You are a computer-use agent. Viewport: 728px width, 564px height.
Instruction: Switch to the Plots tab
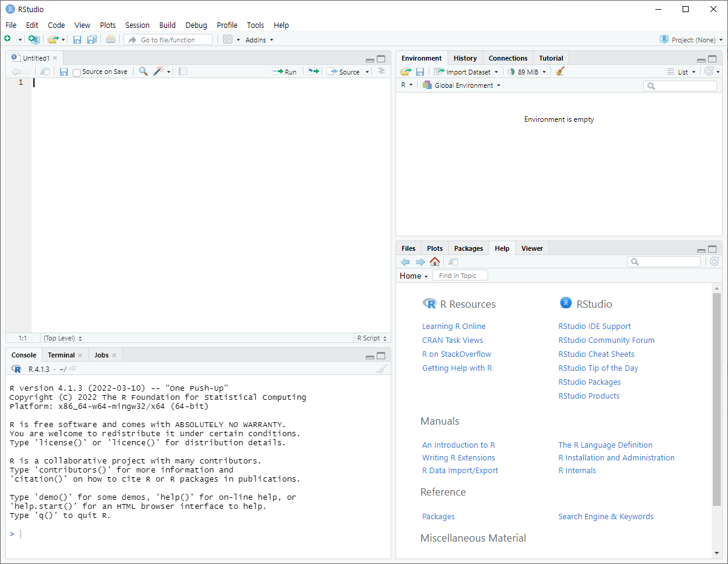tap(435, 248)
